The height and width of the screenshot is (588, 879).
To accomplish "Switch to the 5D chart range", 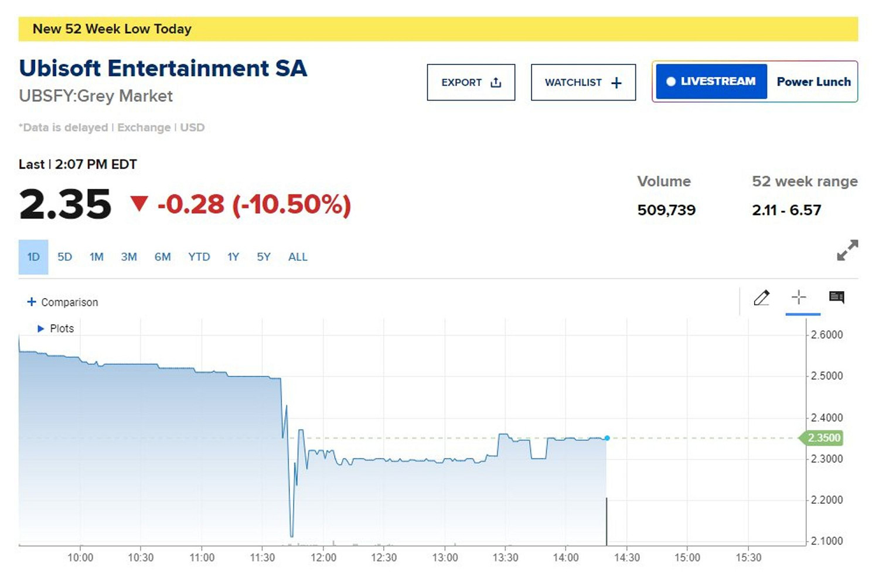I will [x=64, y=257].
